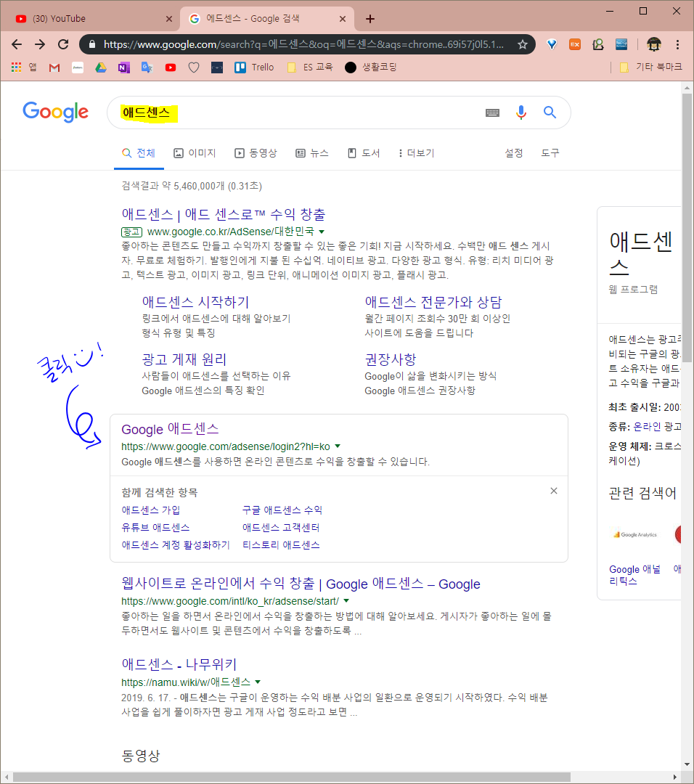Go back with the browser back arrow
The image size is (694, 784).
[x=17, y=44]
